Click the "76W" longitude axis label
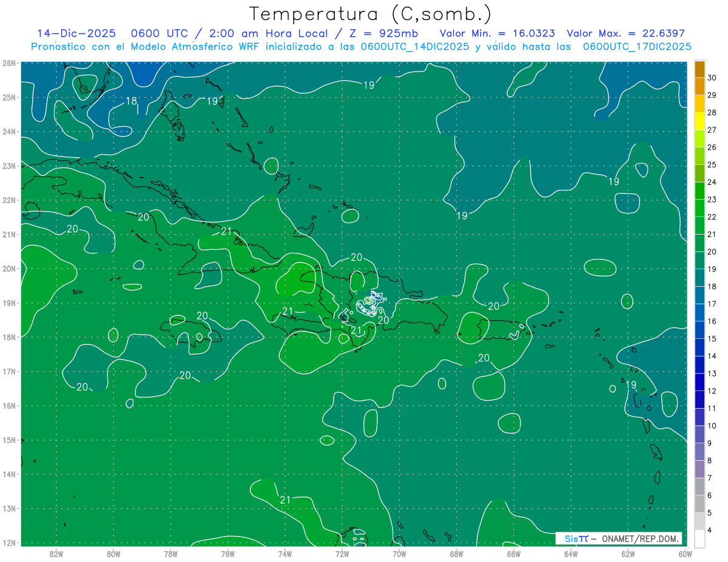The width and height of the screenshot is (728, 562). point(228,553)
